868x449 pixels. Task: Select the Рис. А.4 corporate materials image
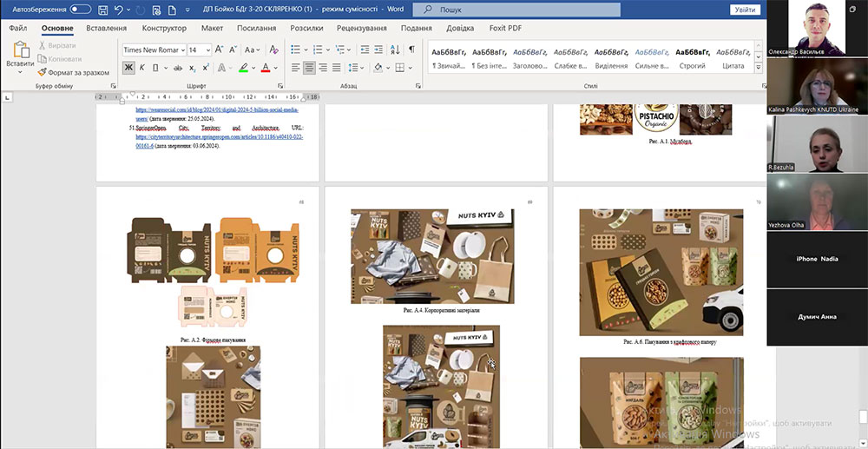pyautogui.click(x=432, y=256)
